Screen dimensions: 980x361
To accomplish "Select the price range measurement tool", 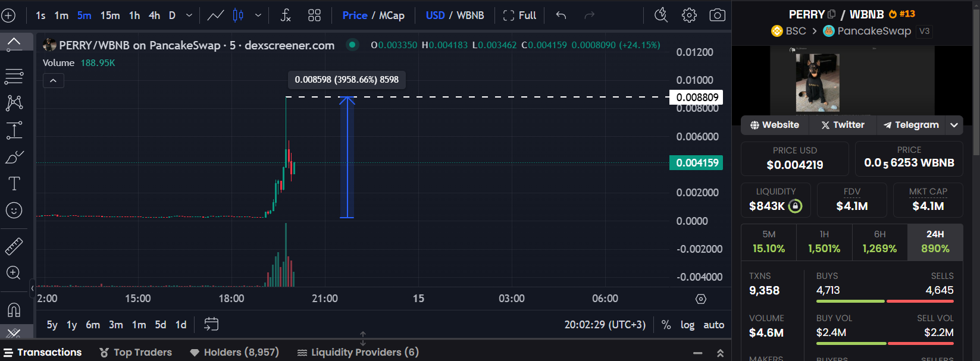I will coord(14,130).
